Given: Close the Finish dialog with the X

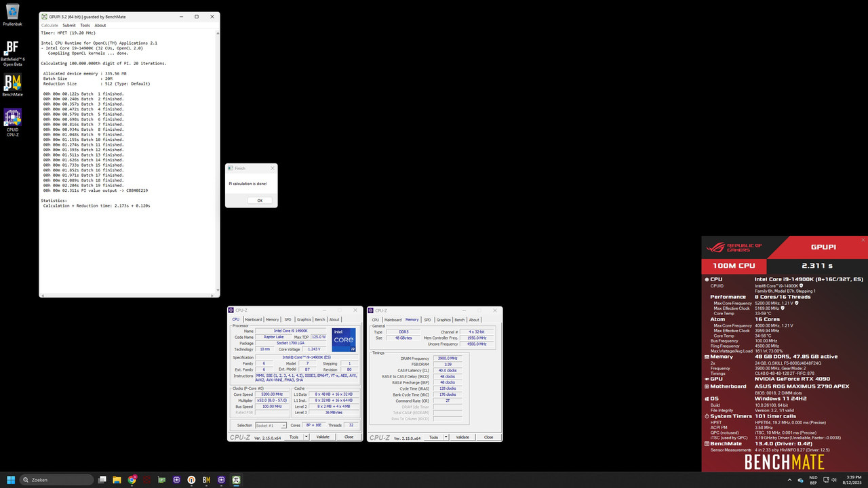Looking at the screenshot, I should point(273,168).
